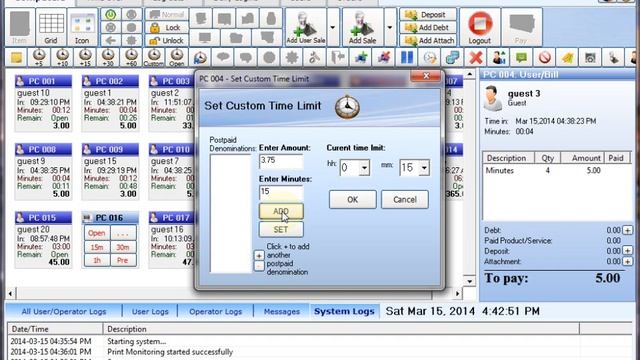
Task: Click plus button next to Deposit
Action: (x=627, y=251)
